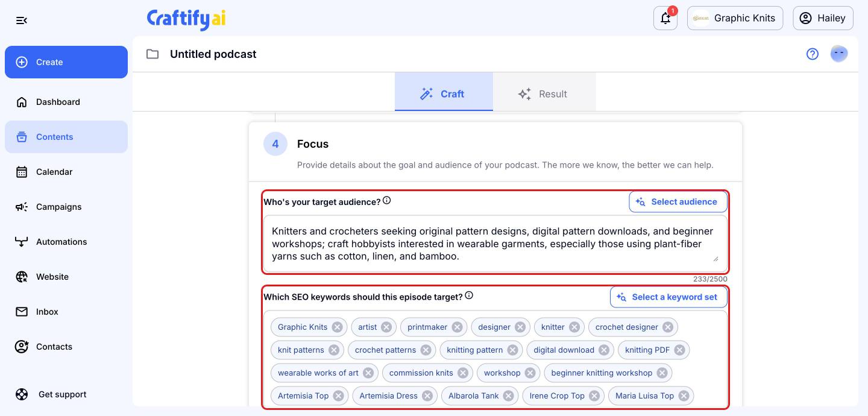Remove the designer keyword

pos(520,327)
